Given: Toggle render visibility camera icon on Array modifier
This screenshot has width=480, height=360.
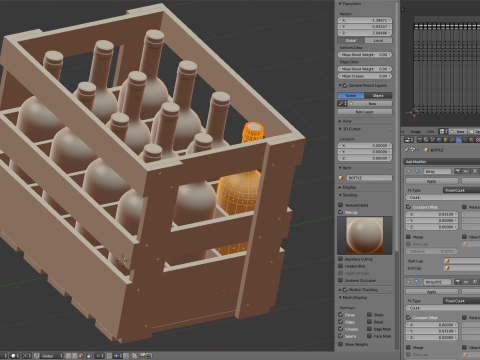Looking at the screenshot, I should point(457,171).
